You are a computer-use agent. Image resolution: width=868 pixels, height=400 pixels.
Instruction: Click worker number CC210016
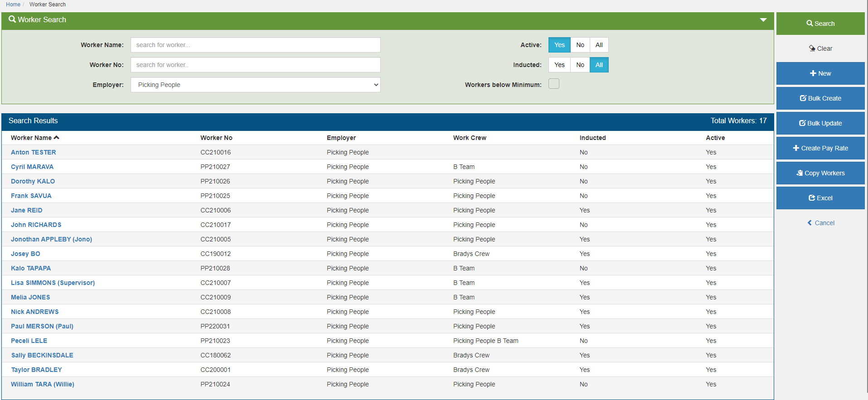216,152
